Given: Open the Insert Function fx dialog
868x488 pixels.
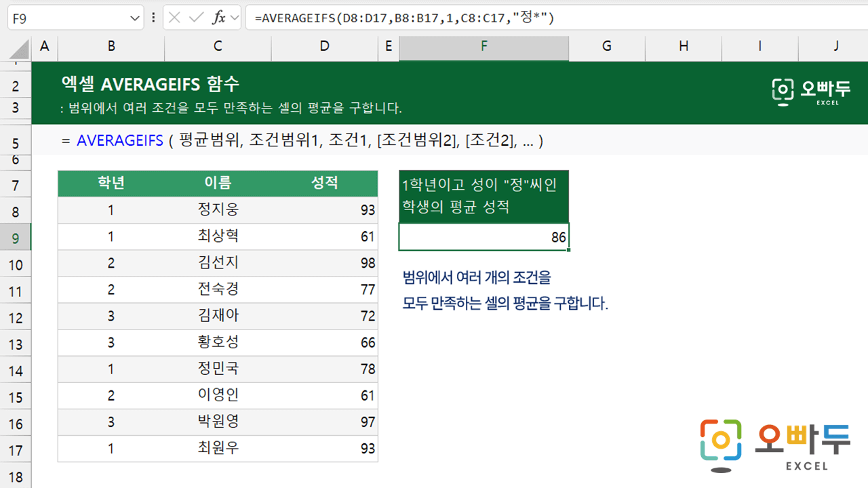Looking at the screenshot, I should (x=218, y=18).
